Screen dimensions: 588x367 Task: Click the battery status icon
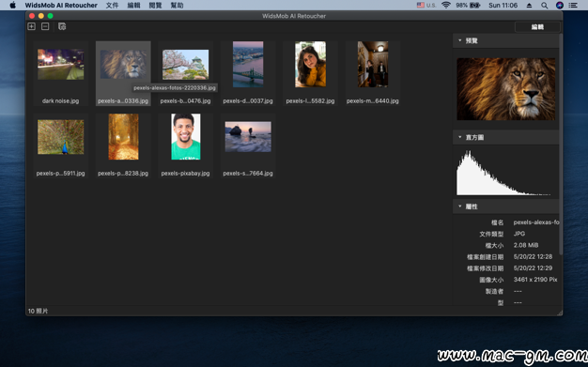(x=474, y=6)
